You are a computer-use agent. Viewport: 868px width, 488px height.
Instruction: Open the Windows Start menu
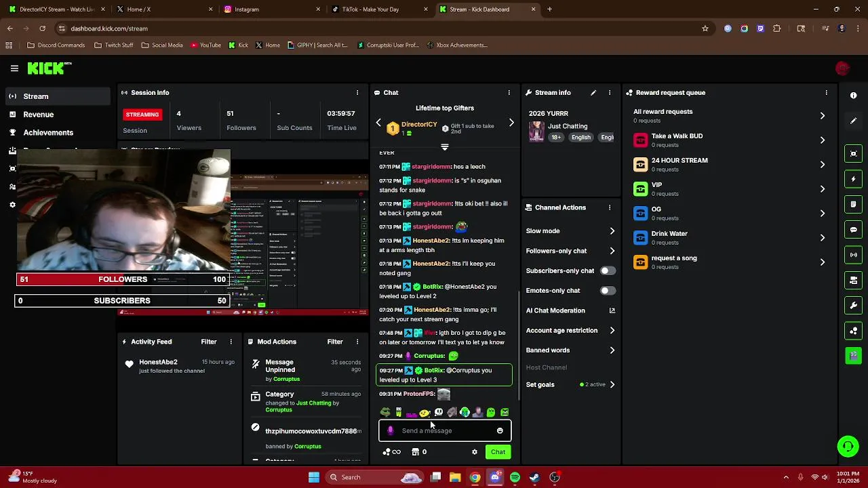pos(314,477)
